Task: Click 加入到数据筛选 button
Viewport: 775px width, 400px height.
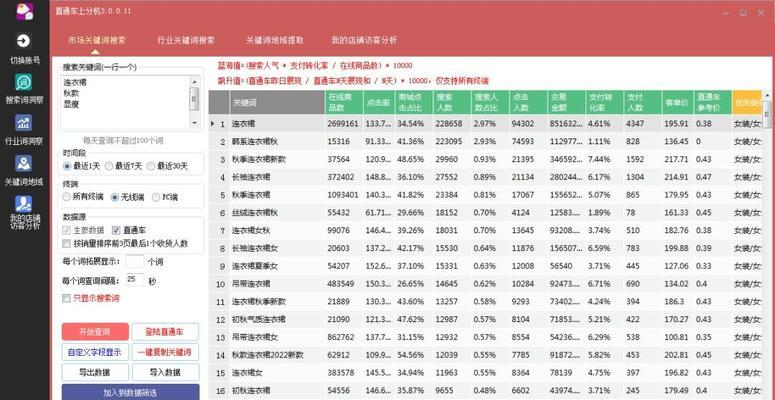Action: coord(130,393)
